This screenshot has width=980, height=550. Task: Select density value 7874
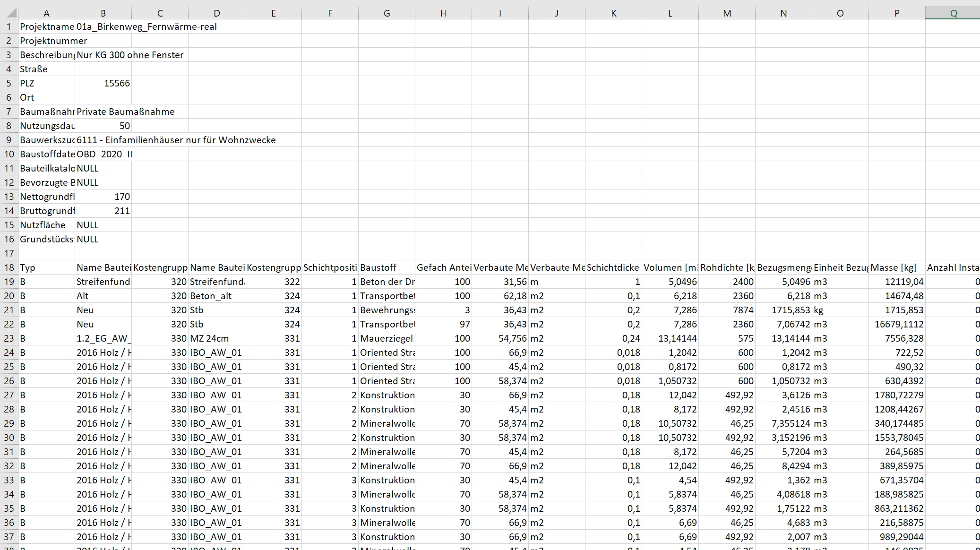pos(727,310)
